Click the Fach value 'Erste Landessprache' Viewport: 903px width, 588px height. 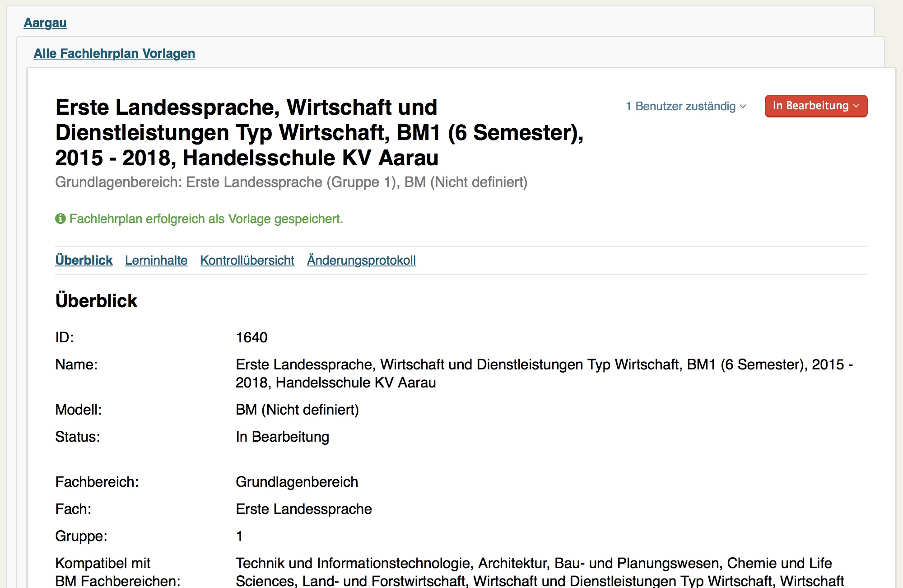tap(303, 509)
